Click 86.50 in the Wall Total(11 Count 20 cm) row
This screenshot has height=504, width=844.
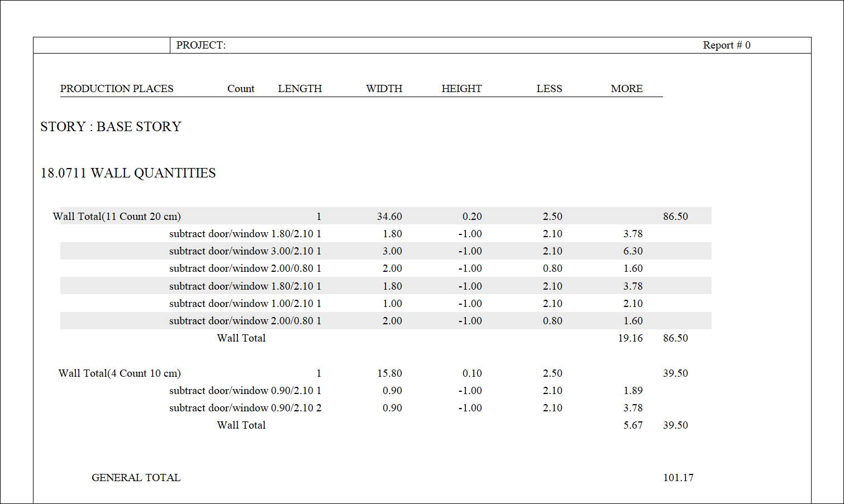pyautogui.click(x=675, y=217)
